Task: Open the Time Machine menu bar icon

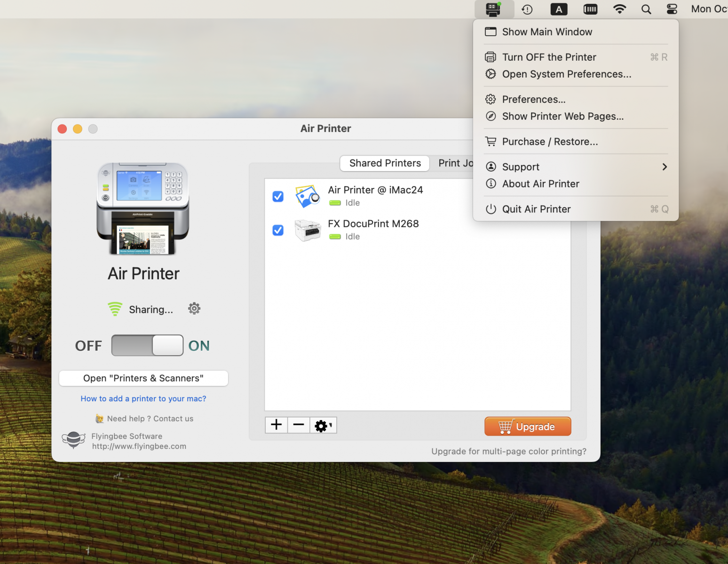Action: (x=527, y=9)
